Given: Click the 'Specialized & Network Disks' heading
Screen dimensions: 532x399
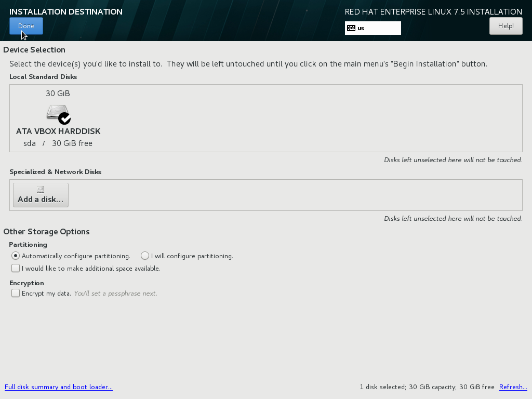Looking at the screenshot, I should click(x=55, y=172).
